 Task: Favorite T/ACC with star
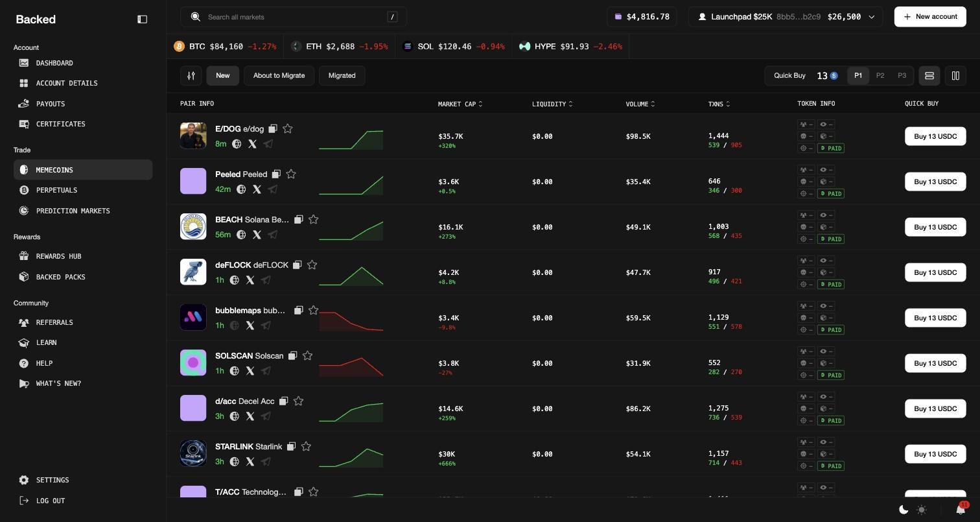coord(314,492)
